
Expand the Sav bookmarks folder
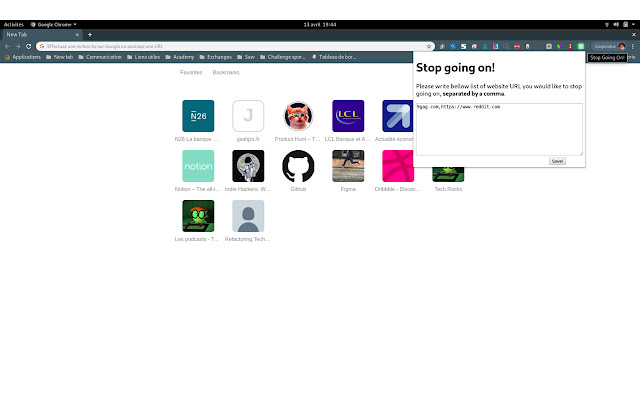point(246,57)
